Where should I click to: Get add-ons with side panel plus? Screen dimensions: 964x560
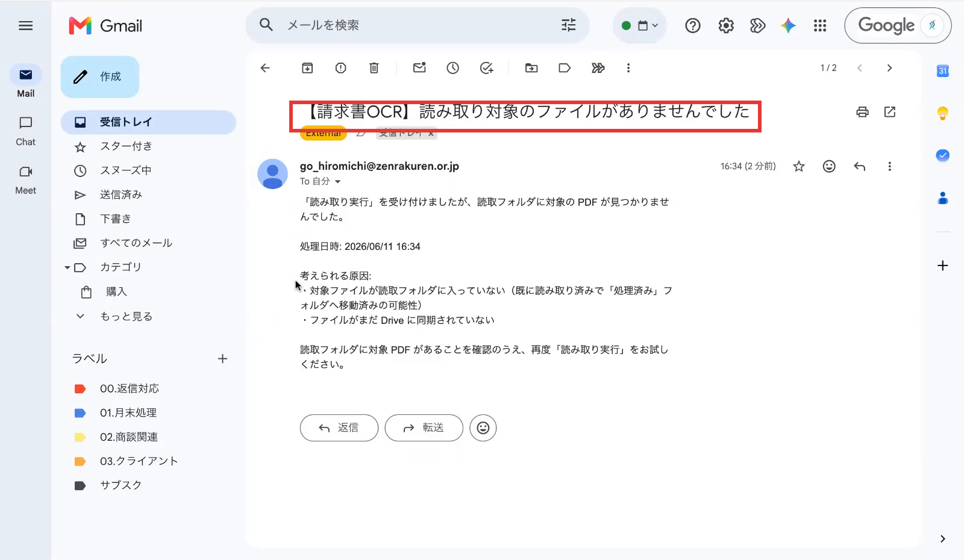(943, 266)
